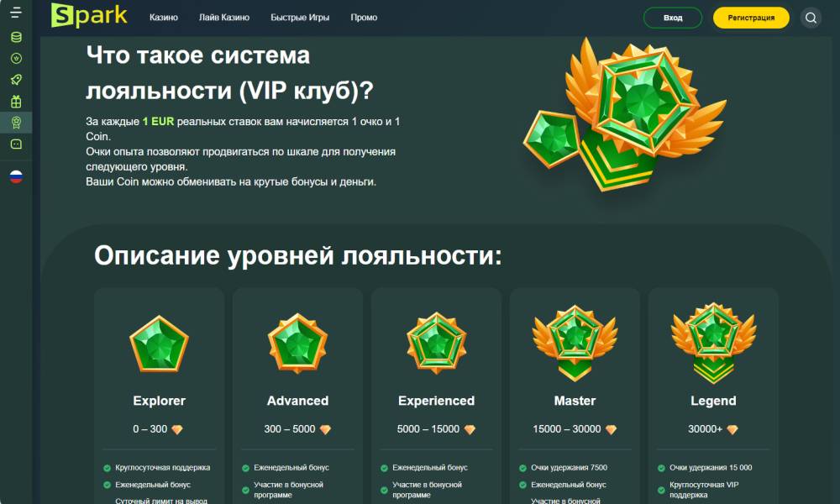Viewport: 840px width, 504px height.
Task: Click the crown circle sidebar icon
Action: pos(16,59)
